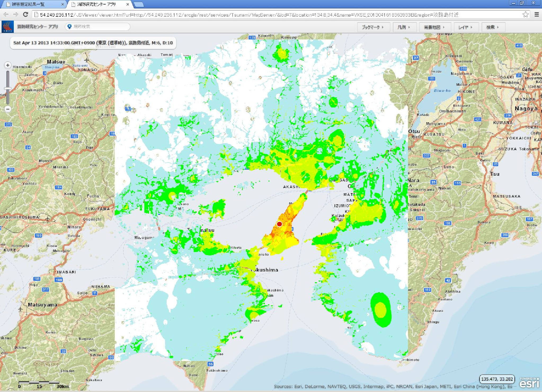Click the location pin in search box

69,26
